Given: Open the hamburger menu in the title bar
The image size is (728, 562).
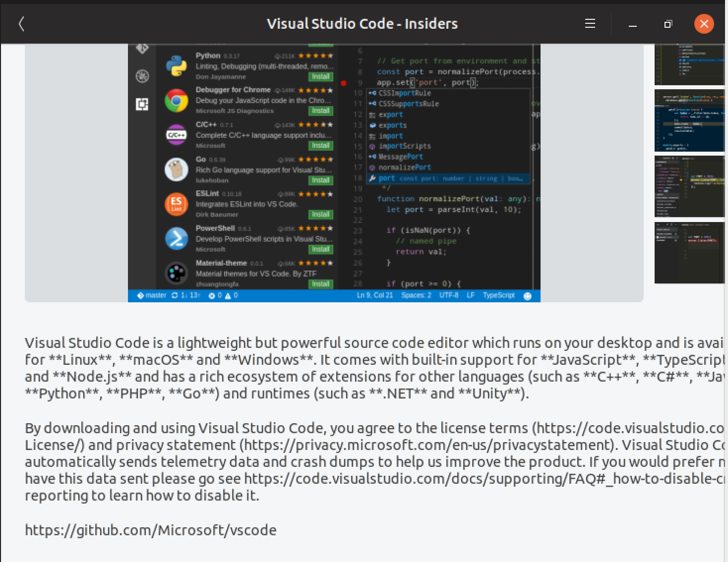Looking at the screenshot, I should tap(590, 23).
